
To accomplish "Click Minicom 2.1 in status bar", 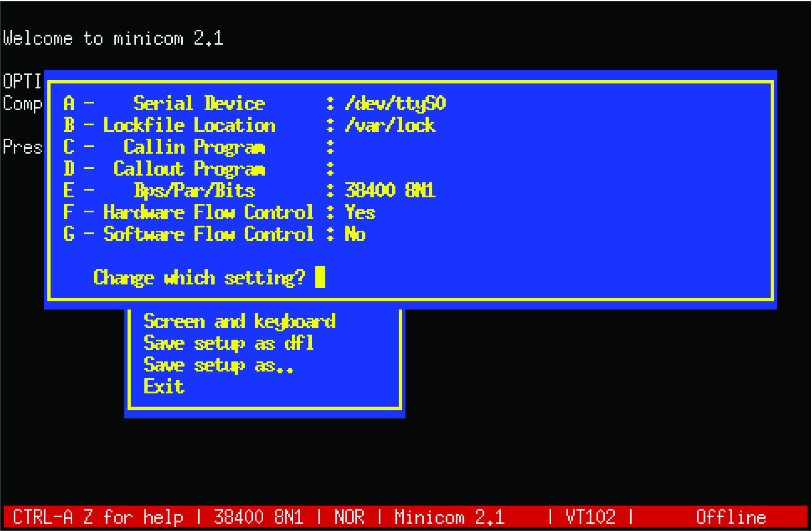I will click(450, 517).
